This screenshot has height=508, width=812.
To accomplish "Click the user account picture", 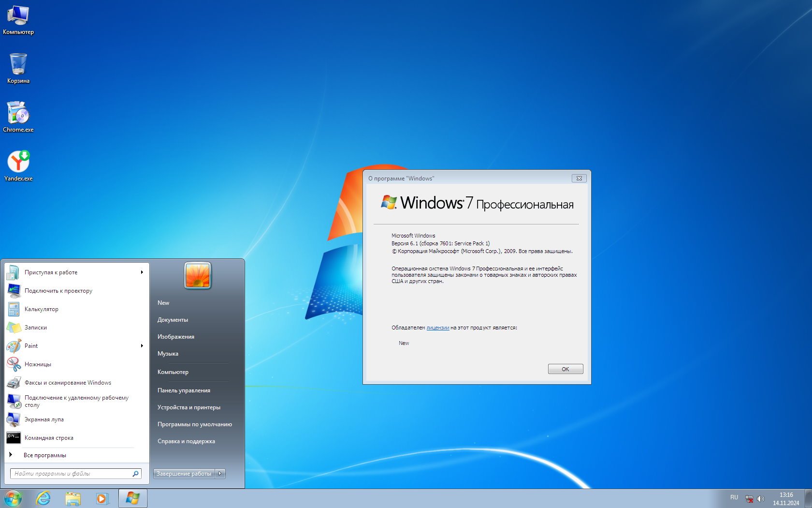I will pyautogui.click(x=198, y=275).
